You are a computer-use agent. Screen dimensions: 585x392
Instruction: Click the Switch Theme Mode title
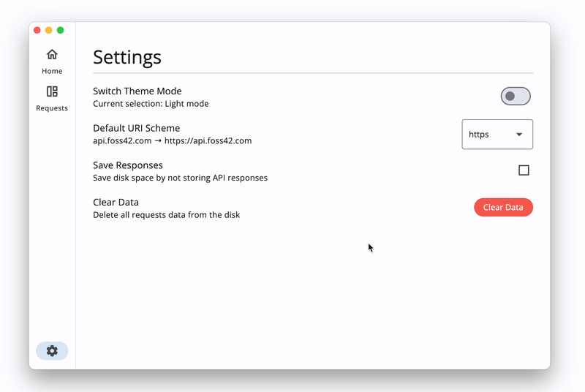pyautogui.click(x=137, y=91)
